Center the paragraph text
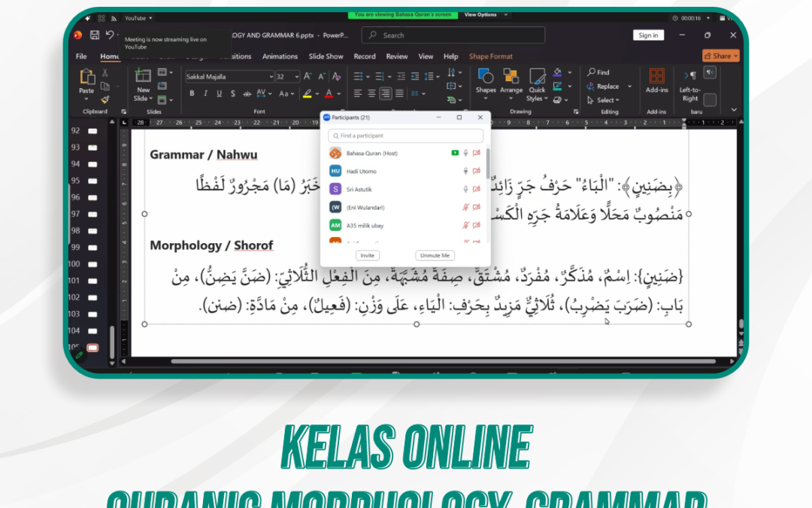The height and width of the screenshot is (508, 812). [372, 93]
